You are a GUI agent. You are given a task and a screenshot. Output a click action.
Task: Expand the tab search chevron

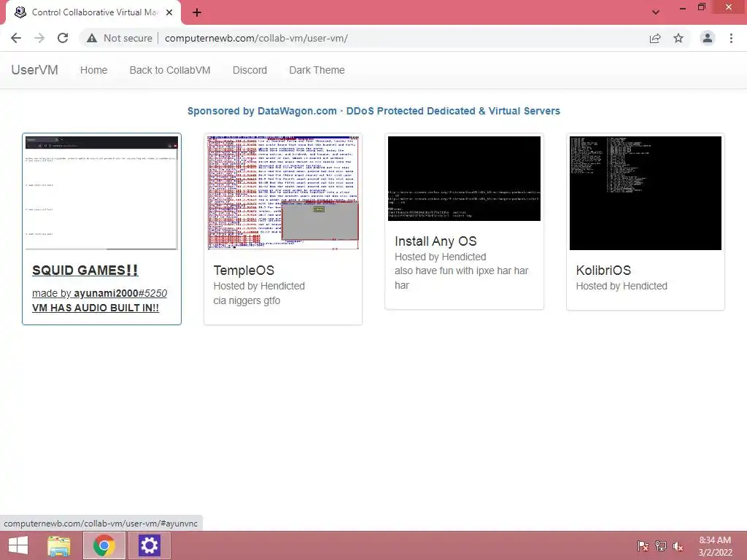[656, 12]
